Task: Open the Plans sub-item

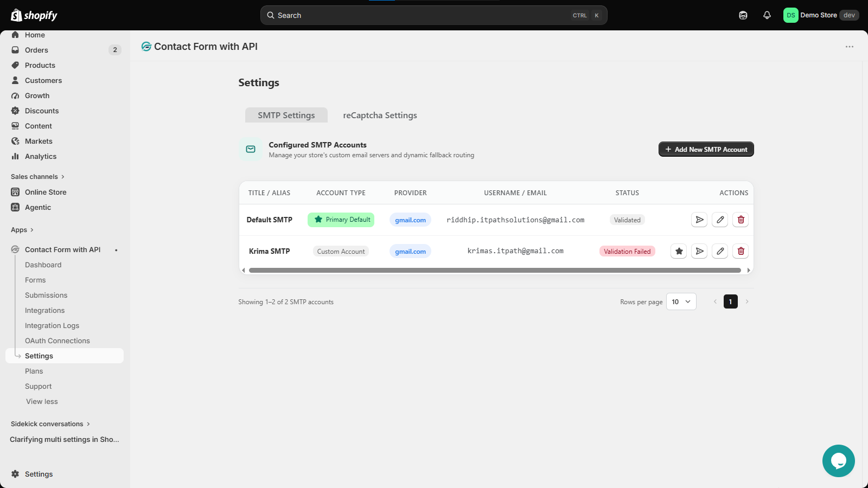Action: tap(34, 371)
